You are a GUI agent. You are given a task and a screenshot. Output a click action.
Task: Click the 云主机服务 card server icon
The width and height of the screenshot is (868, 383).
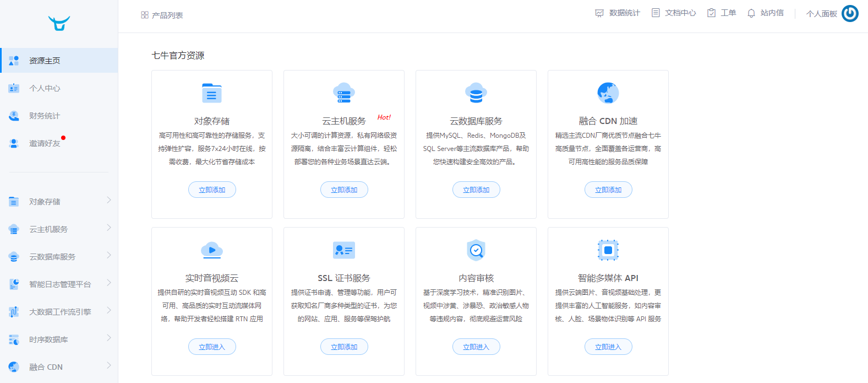click(x=344, y=93)
